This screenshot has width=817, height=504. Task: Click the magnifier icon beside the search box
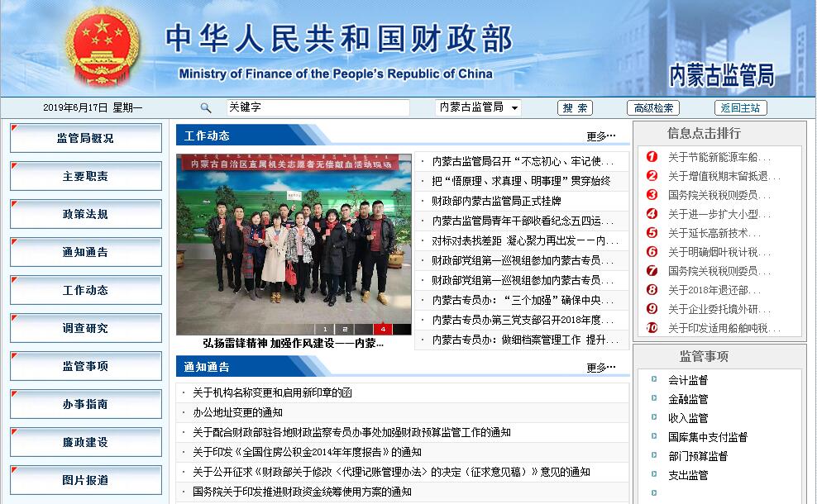(206, 108)
